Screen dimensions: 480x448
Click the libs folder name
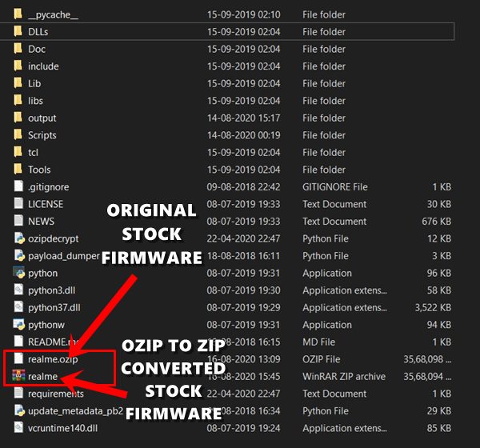point(35,101)
